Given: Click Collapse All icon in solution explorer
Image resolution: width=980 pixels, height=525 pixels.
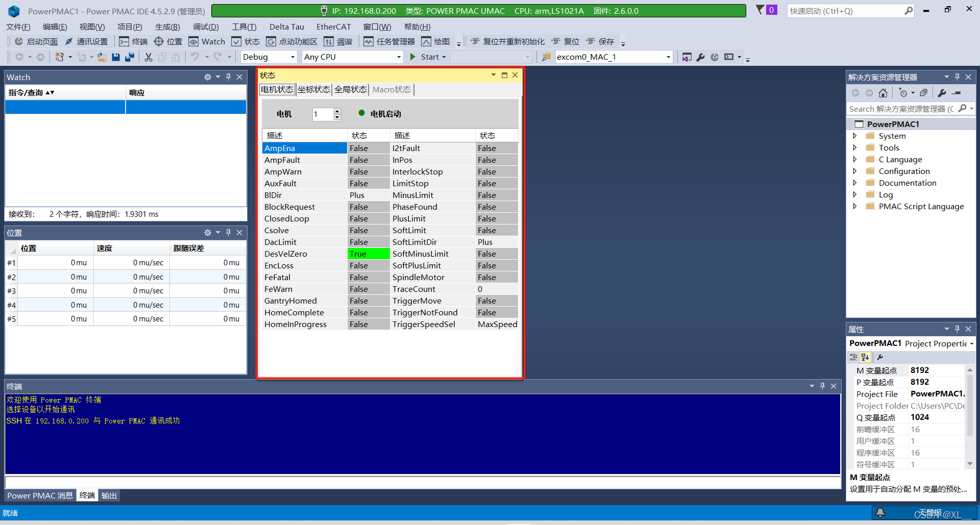Looking at the screenshot, I should pyautogui.click(x=923, y=93).
